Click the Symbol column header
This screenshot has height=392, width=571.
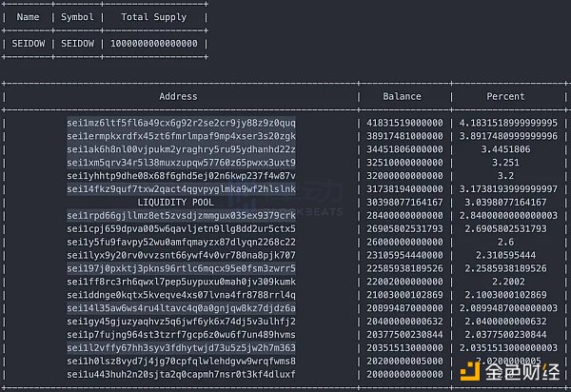point(77,17)
